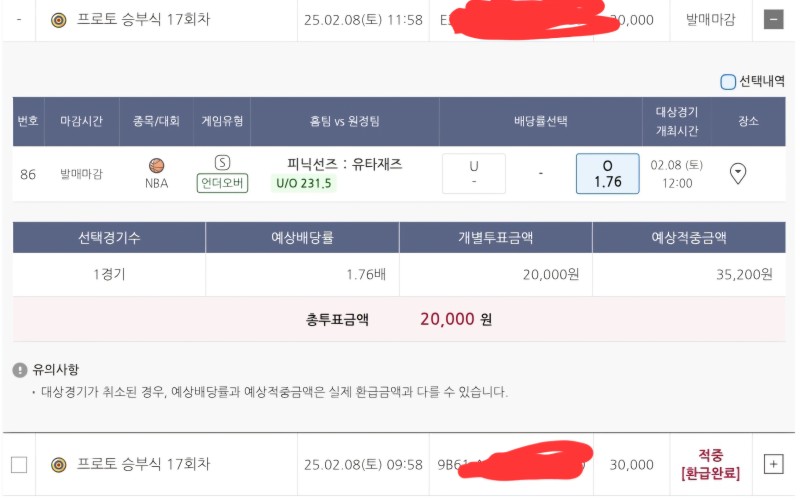
Task: Click the 언더오버 game type badge
Action: (222, 183)
